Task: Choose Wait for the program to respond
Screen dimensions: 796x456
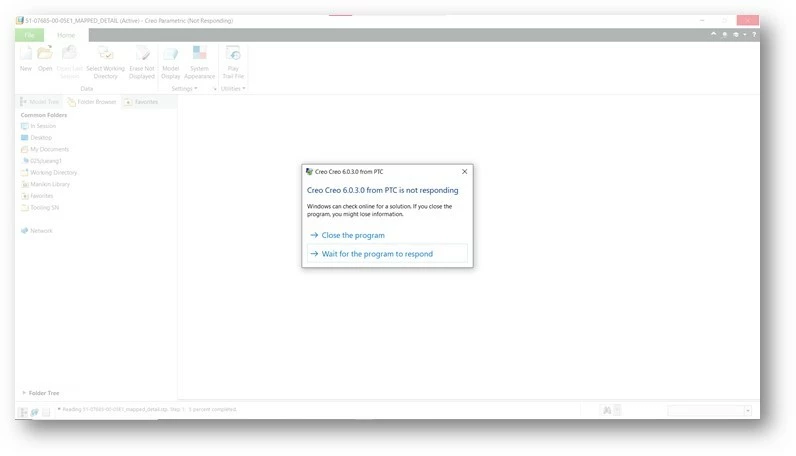Action: pyautogui.click(x=387, y=253)
